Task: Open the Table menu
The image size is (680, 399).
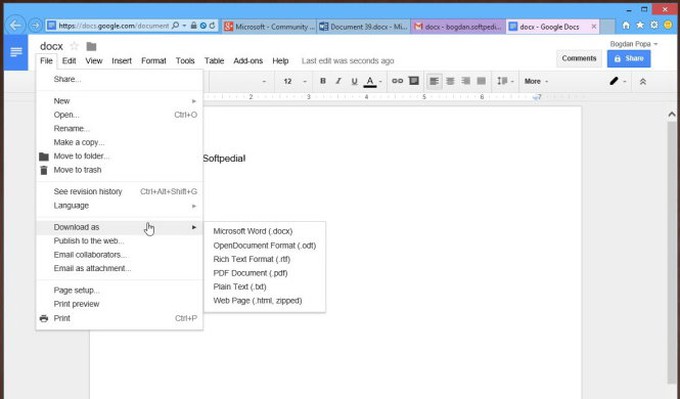Action: (214, 61)
